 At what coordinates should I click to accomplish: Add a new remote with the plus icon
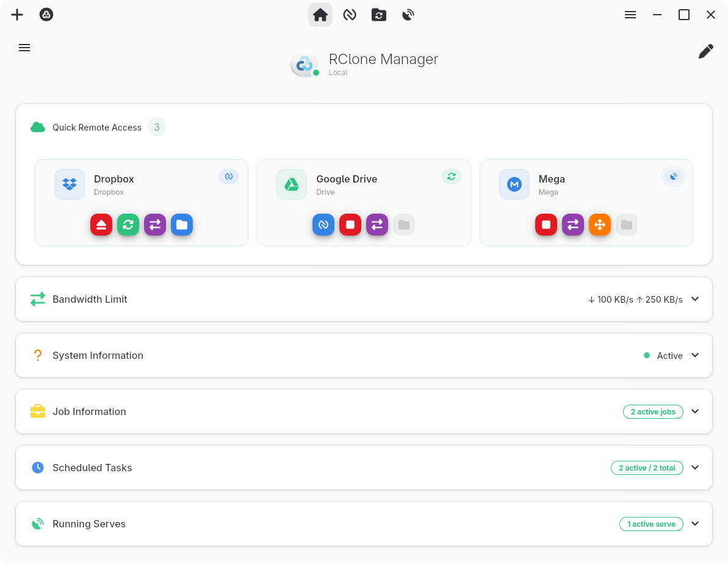coord(17,15)
